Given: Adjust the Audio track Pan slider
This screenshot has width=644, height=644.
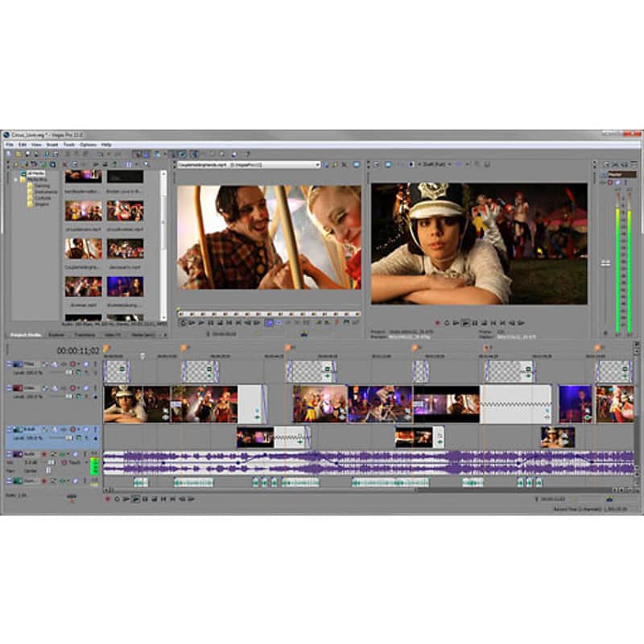Looking at the screenshot, I should pyautogui.click(x=48, y=471).
